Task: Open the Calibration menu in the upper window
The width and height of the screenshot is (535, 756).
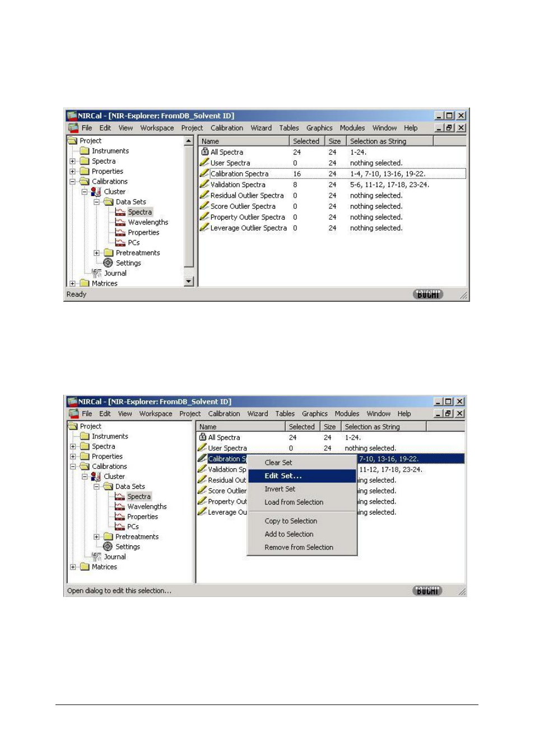Action: (x=227, y=128)
